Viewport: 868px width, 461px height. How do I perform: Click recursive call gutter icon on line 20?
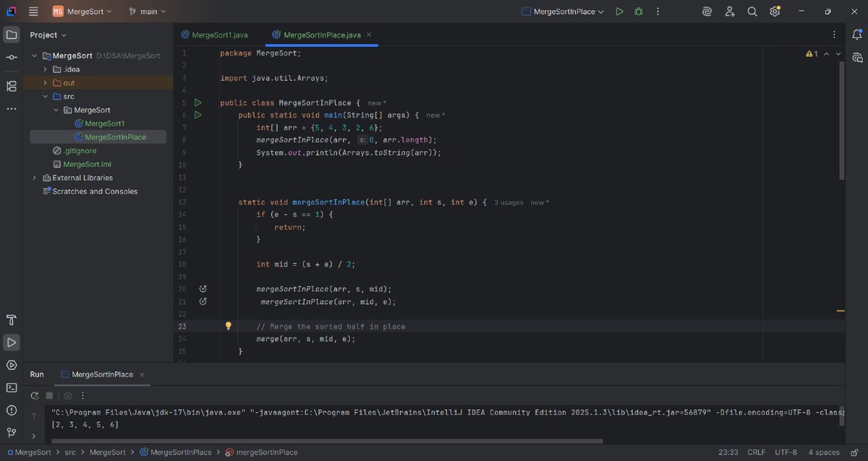click(203, 289)
